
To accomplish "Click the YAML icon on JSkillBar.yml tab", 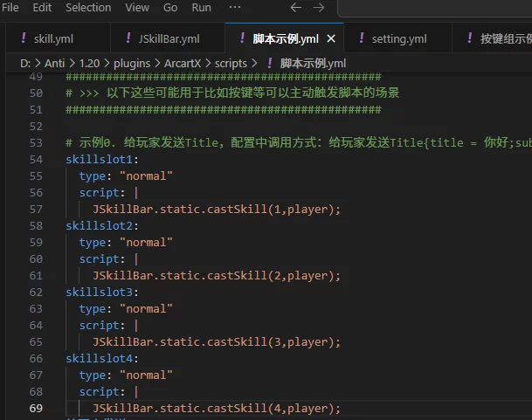I will (x=128, y=38).
